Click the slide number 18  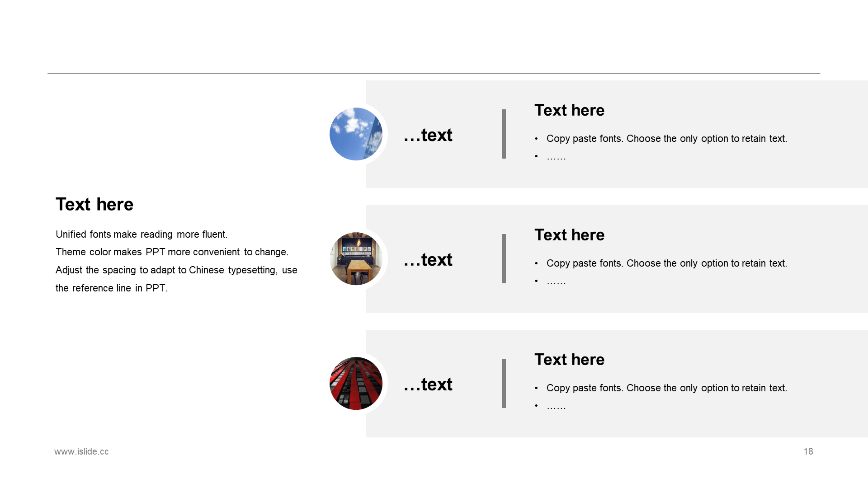[x=808, y=451]
